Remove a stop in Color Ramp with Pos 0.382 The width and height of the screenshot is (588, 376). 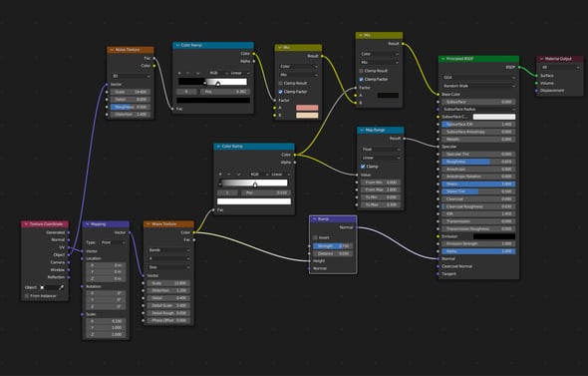[x=188, y=73]
